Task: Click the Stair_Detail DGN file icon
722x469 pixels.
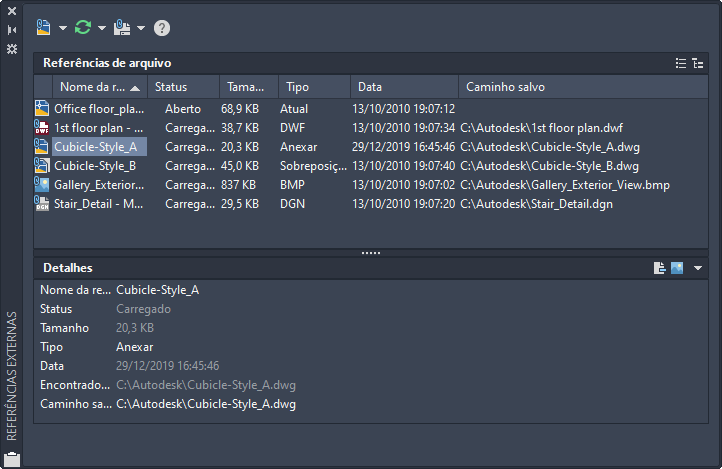Action: [x=42, y=204]
